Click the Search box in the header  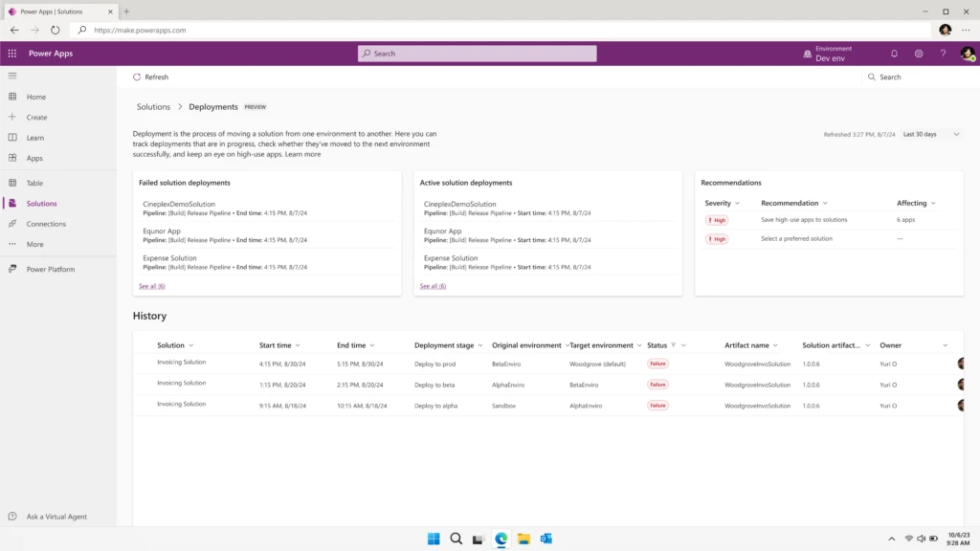476,53
